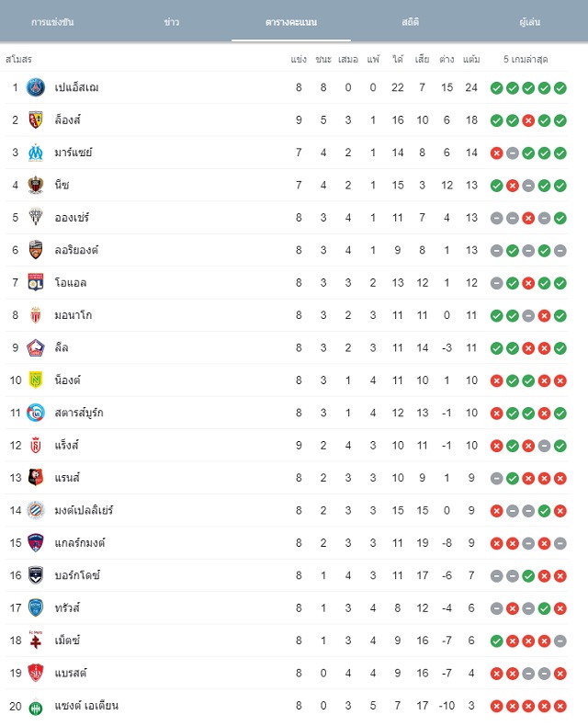Open the สถิติ statistics tab

[410, 22]
